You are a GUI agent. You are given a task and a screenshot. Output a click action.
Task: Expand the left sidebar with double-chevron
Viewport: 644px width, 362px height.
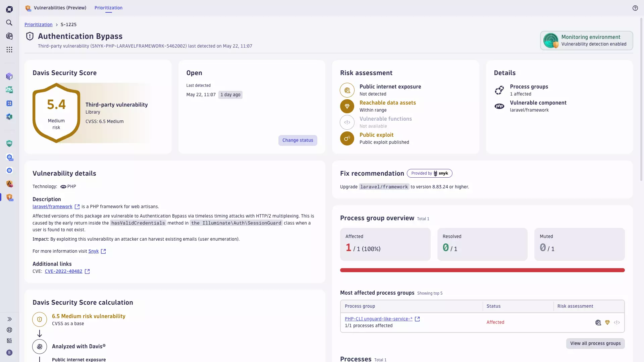coord(9,319)
